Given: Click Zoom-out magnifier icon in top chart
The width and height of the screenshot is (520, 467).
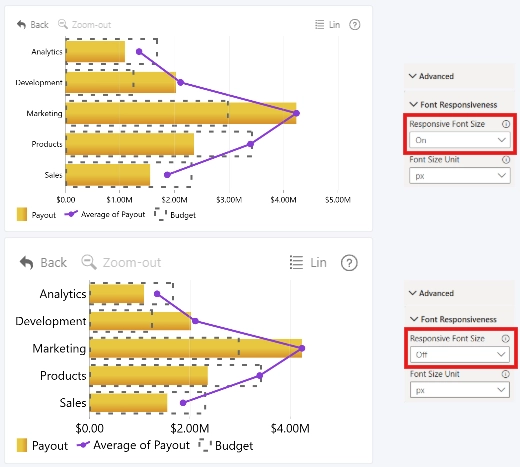Looking at the screenshot, I should [63, 24].
